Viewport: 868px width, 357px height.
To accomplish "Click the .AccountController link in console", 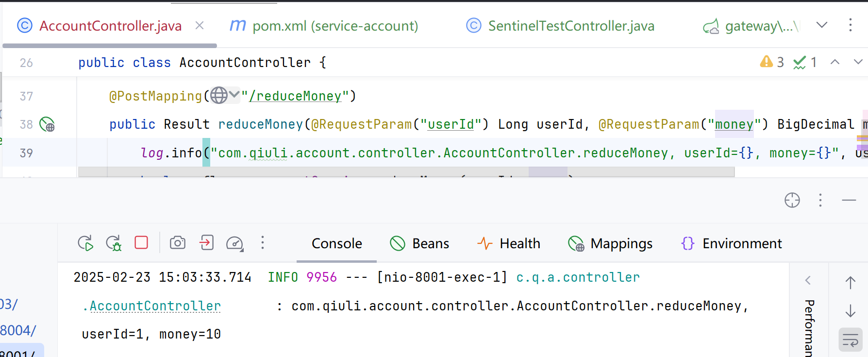I will click(155, 306).
